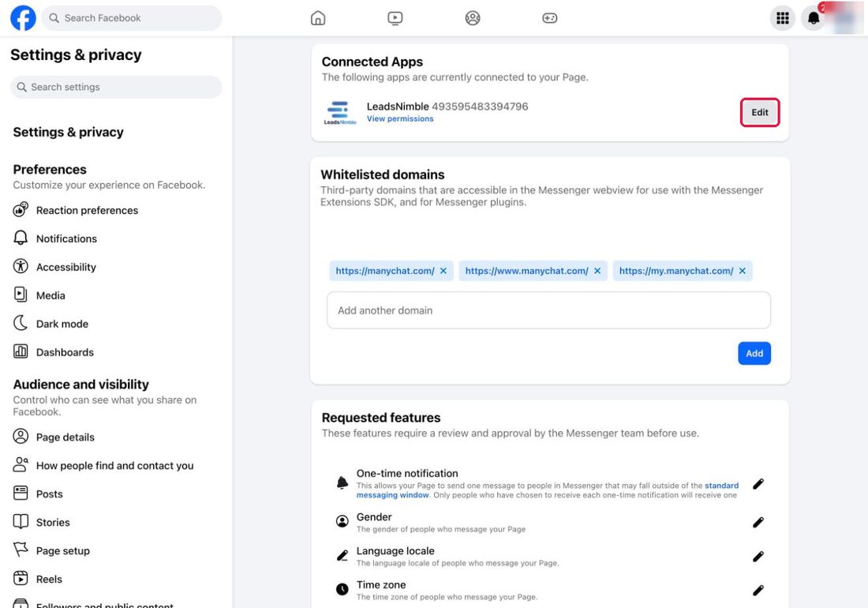Screen dimensions: 868x608
Task: Remove https://my.manychat.com/ domain
Action: [x=743, y=271]
